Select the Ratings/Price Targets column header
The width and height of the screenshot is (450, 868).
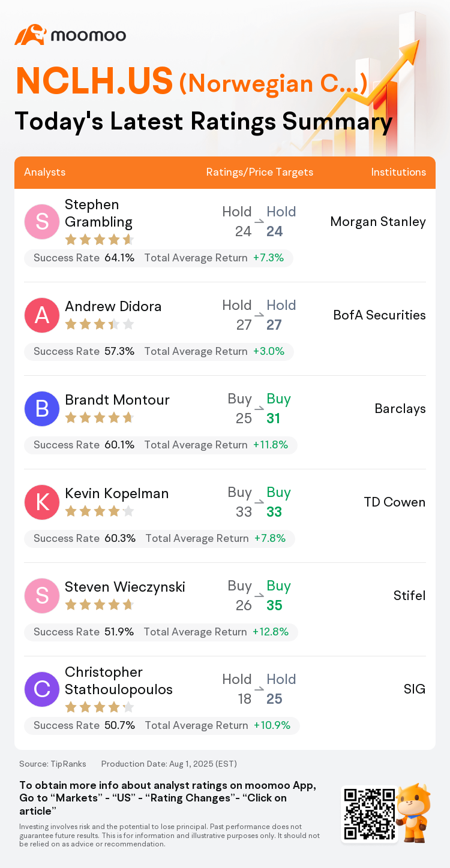point(260,172)
